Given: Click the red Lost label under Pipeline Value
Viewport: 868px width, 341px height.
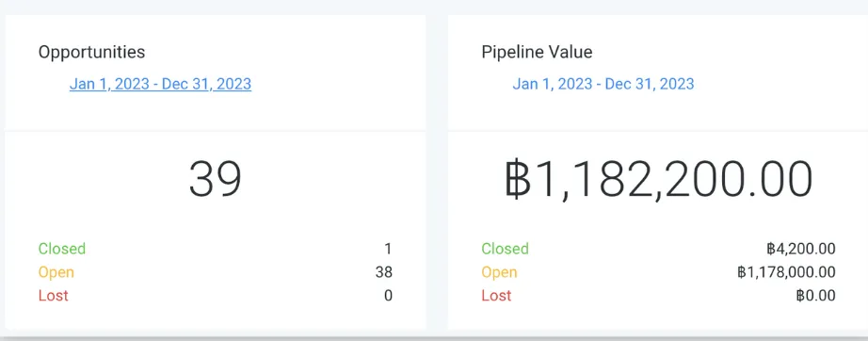Looking at the screenshot, I should click(496, 296).
